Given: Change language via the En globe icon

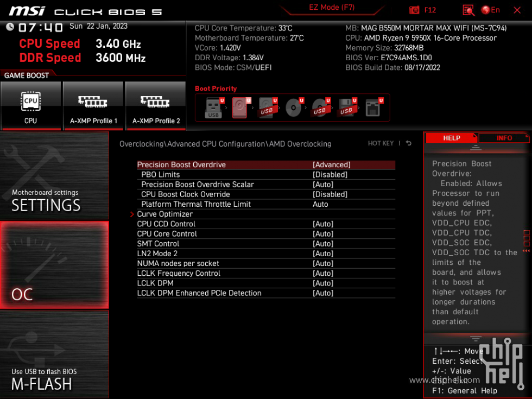Looking at the screenshot, I should pos(491,10).
